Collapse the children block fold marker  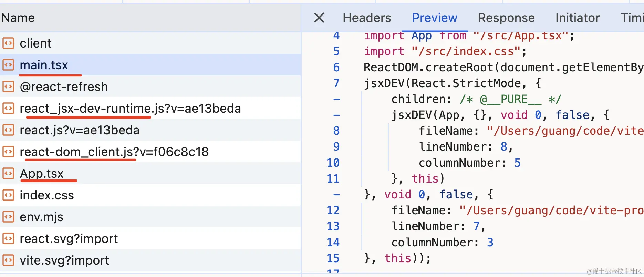[x=336, y=99]
